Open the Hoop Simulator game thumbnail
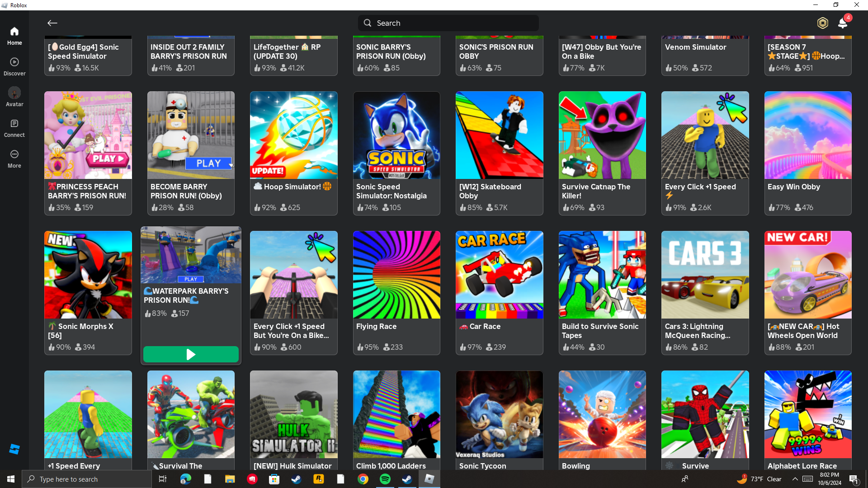The image size is (868, 488). 293,135
